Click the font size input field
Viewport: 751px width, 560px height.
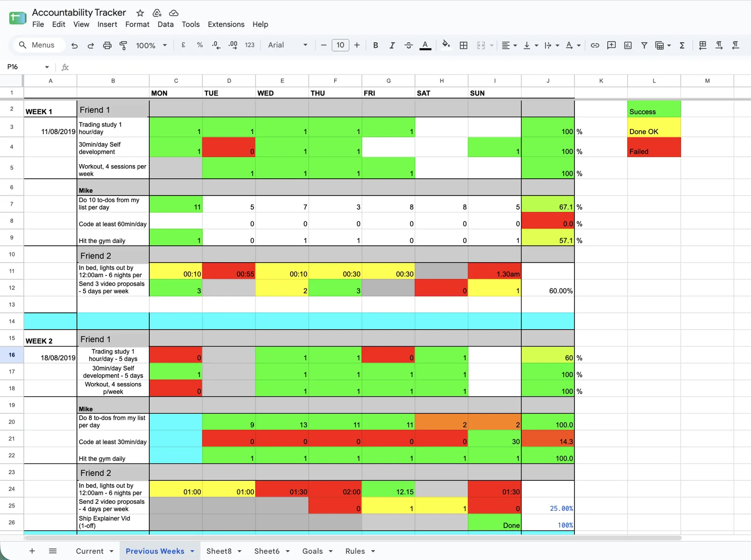click(x=340, y=45)
